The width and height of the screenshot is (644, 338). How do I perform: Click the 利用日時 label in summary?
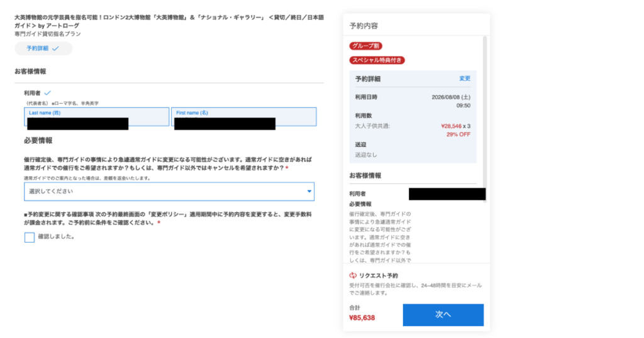(366, 97)
